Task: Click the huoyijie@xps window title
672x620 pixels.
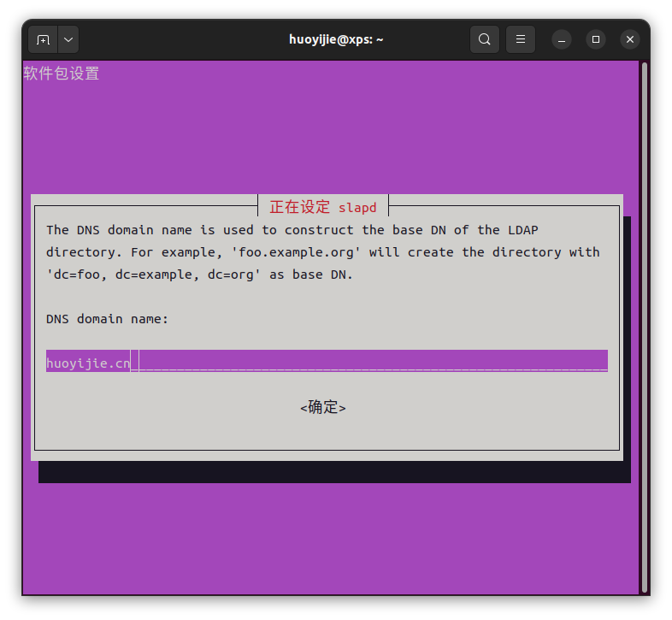Action: [x=336, y=39]
